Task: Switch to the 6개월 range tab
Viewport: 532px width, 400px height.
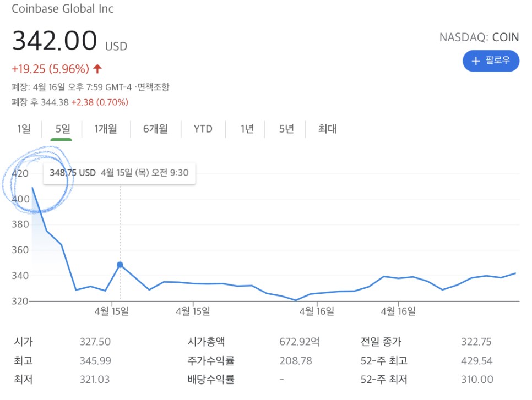Action: point(155,129)
